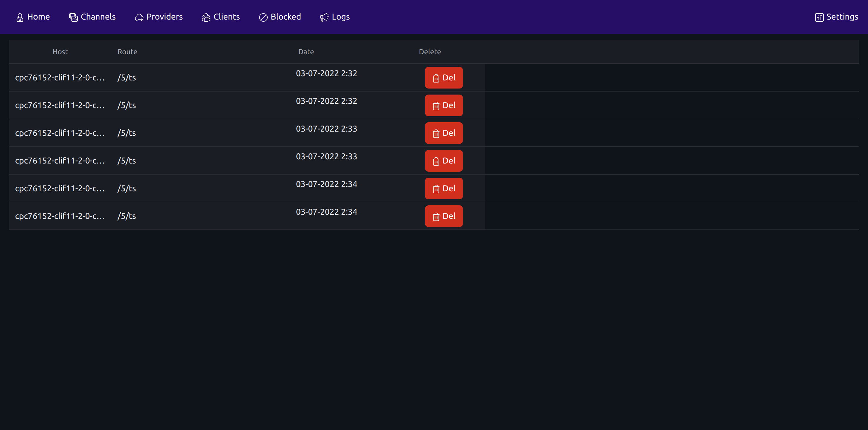Open the Providers cloud icon
868x430 pixels.
tap(139, 17)
